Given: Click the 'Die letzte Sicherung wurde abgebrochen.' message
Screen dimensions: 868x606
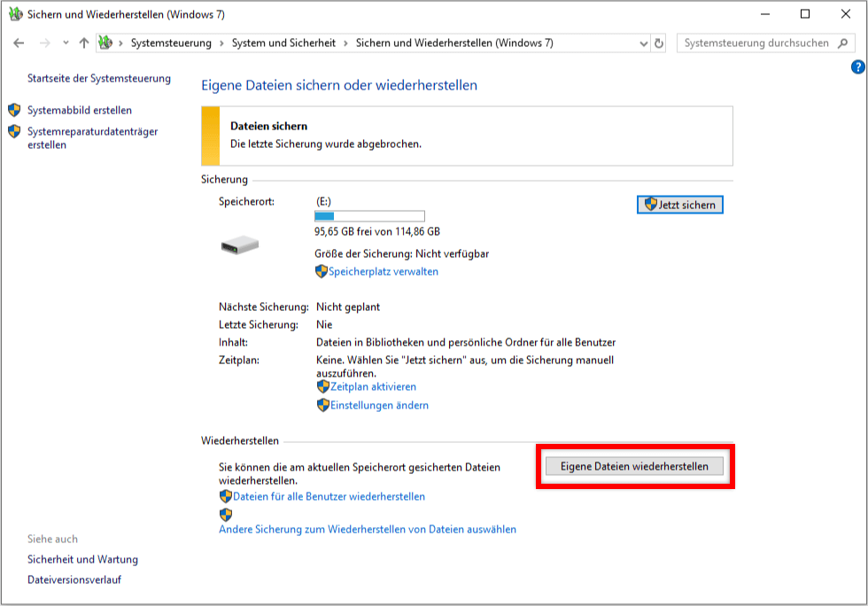Looking at the screenshot, I should click(x=326, y=144).
